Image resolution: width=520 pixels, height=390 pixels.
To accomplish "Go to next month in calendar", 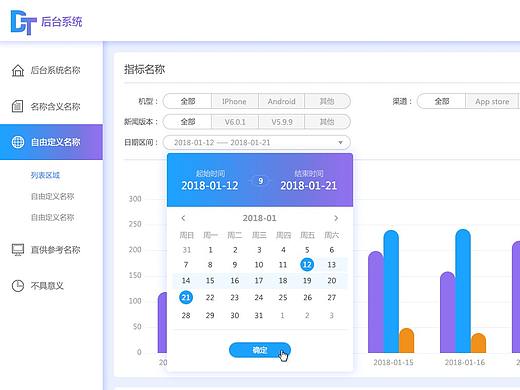I will (x=336, y=218).
